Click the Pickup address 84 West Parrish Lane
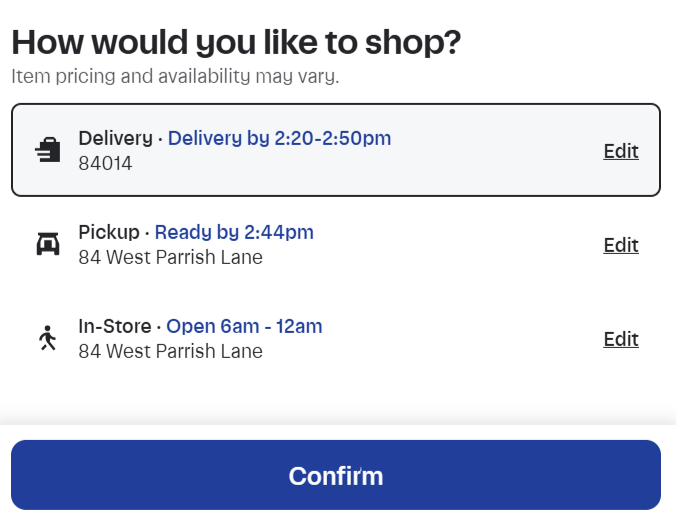The image size is (676, 516). [x=170, y=257]
